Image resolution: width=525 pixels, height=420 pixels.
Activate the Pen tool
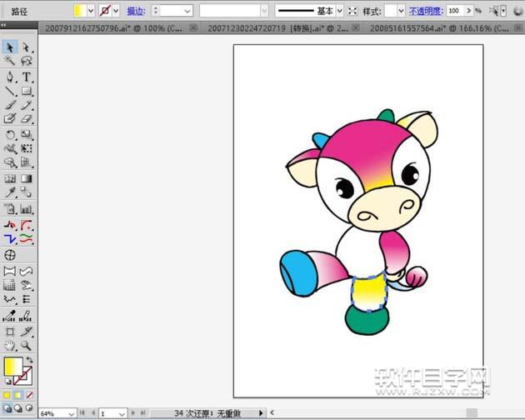(10, 77)
